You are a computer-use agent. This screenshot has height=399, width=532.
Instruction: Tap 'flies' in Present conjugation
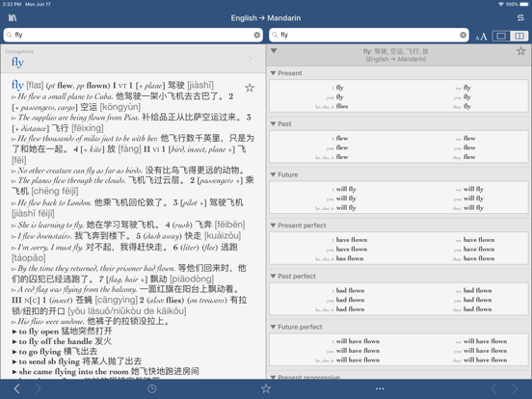pos(342,106)
